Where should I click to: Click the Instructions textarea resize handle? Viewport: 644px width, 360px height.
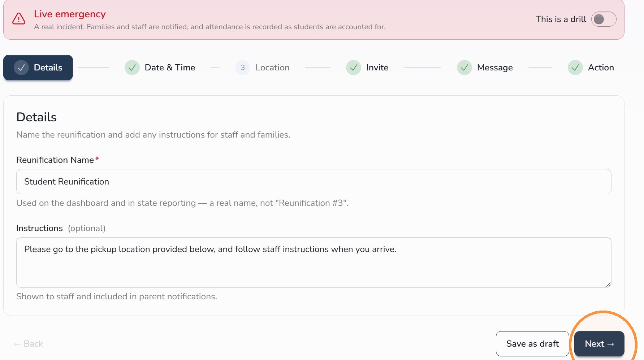(x=608, y=285)
